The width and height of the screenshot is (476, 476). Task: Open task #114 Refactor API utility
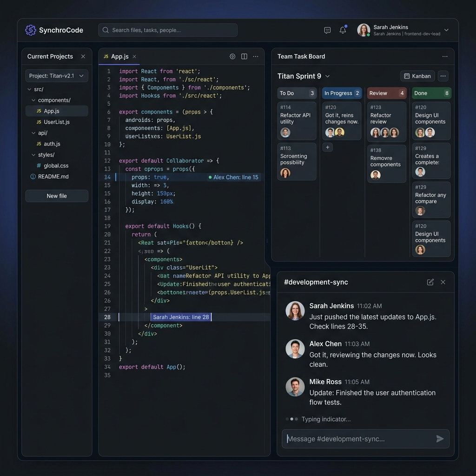pyautogui.click(x=297, y=121)
